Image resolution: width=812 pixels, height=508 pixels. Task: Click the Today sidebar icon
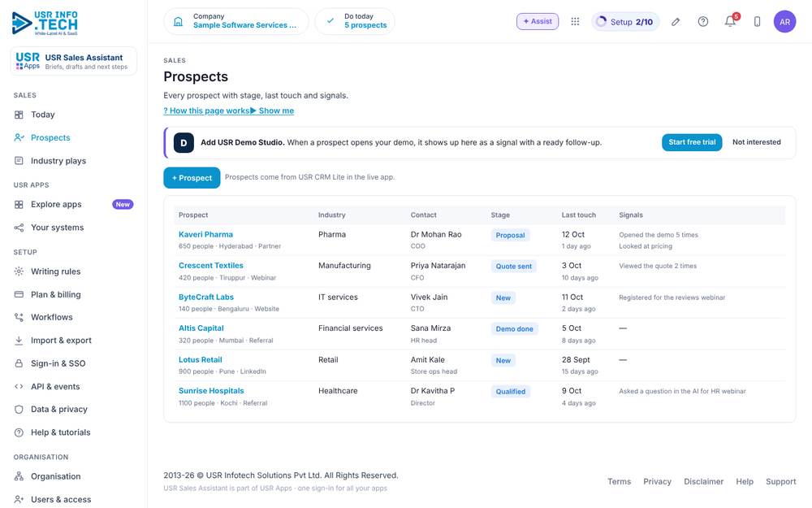tap(19, 115)
